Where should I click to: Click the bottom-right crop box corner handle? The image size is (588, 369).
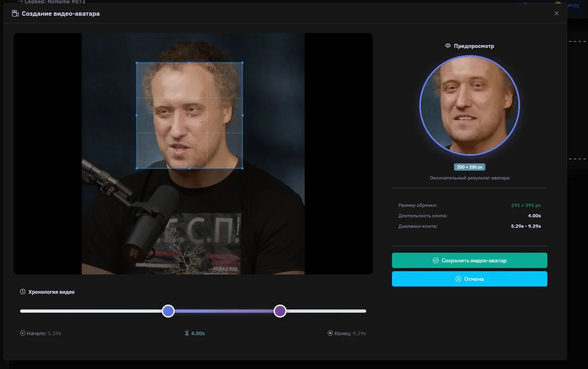(x=242, y=168)
